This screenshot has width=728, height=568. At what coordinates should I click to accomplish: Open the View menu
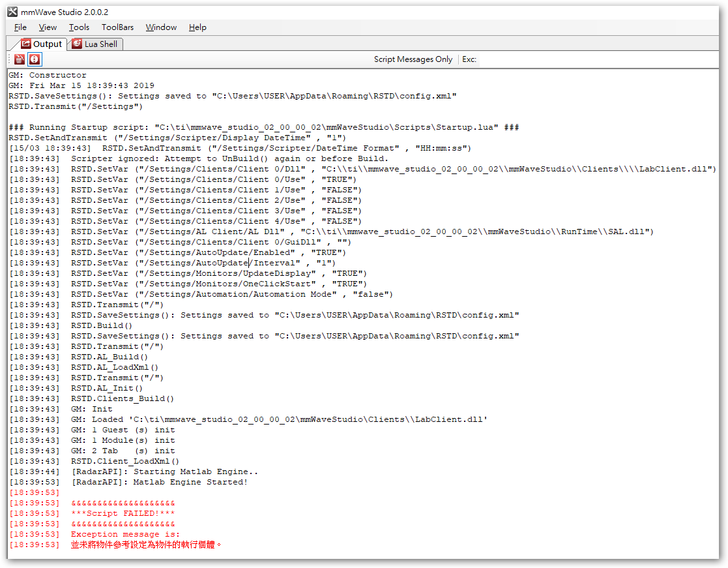coord(48,27)
